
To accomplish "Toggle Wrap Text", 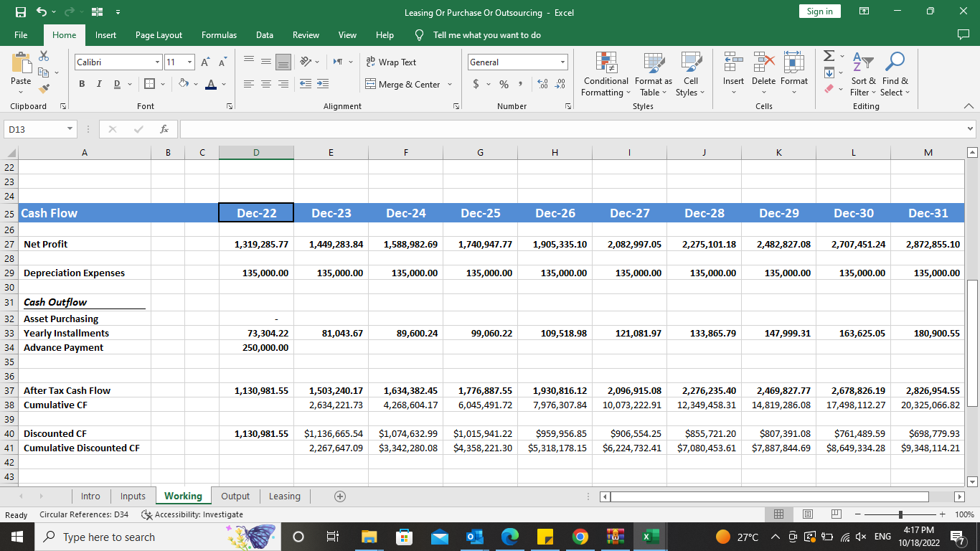I will [391, 62].
